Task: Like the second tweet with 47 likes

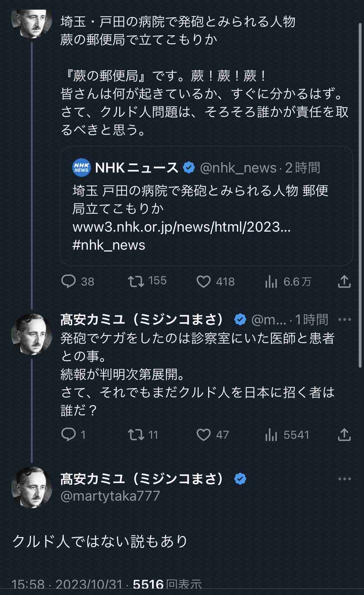Action: pos(204,435)
